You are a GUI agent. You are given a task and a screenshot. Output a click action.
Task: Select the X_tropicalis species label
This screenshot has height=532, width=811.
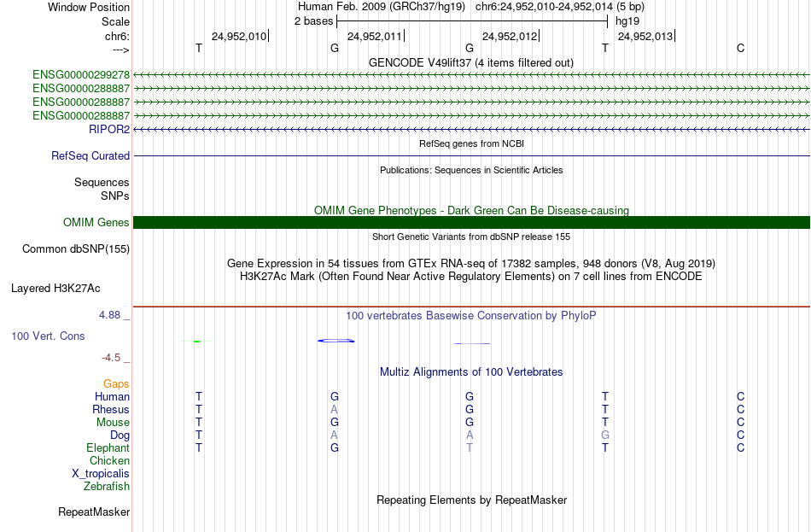(101, 474)
